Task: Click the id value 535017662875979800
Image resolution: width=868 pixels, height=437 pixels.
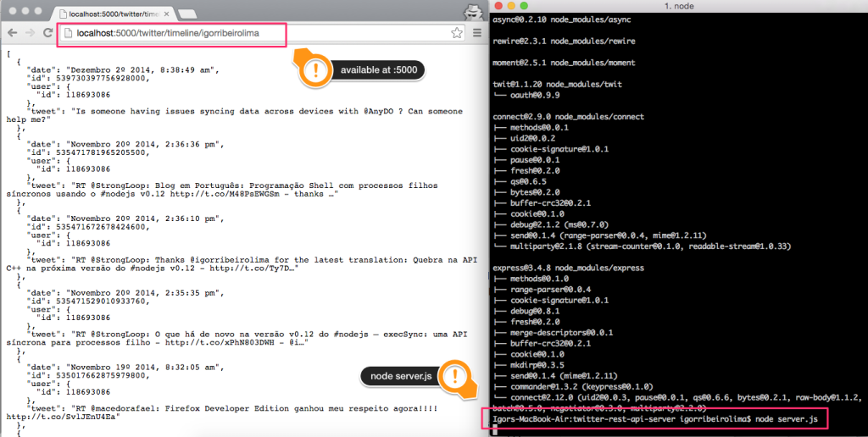Action: [103, 375]
